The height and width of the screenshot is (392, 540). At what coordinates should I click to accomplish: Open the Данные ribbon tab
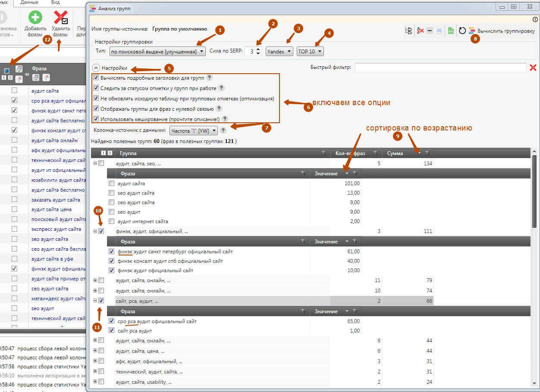(x=29, y=3)
